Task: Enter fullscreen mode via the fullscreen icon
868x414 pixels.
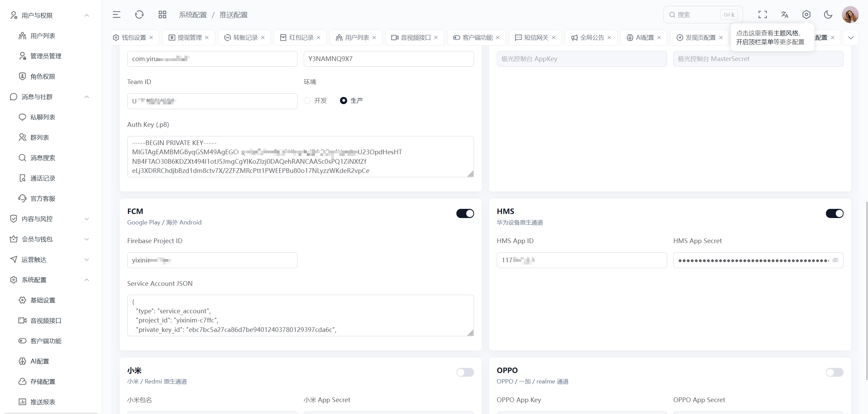Action: 762,15
